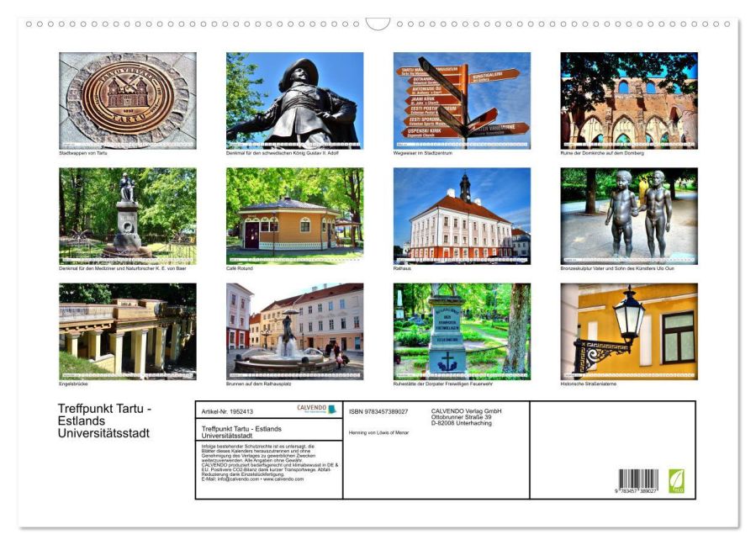This screenshot has height=545, width=756.
Task: Click the Artikel-Nr. 1952413 label
Action: pyautogui.click(x=228, y=412)
